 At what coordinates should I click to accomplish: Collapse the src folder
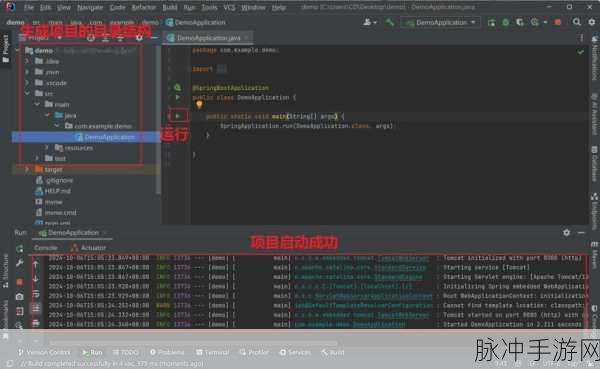tap(27, 93)
